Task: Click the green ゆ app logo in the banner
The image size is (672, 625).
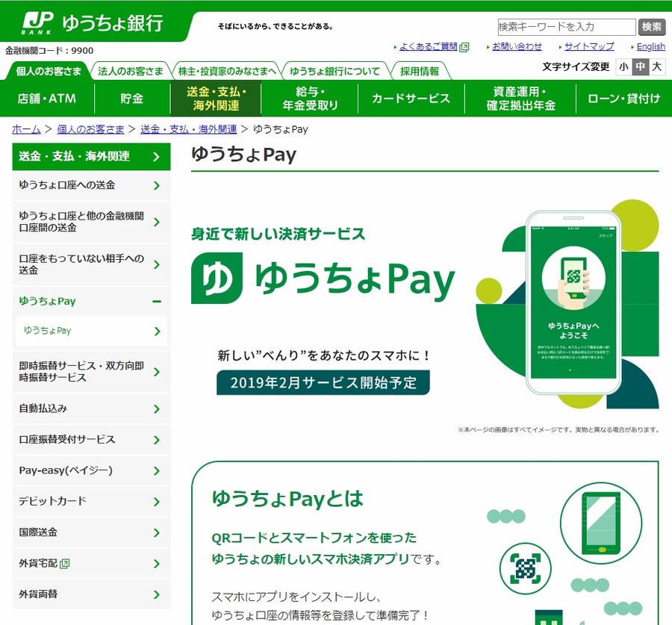Action: pos(217,279)
